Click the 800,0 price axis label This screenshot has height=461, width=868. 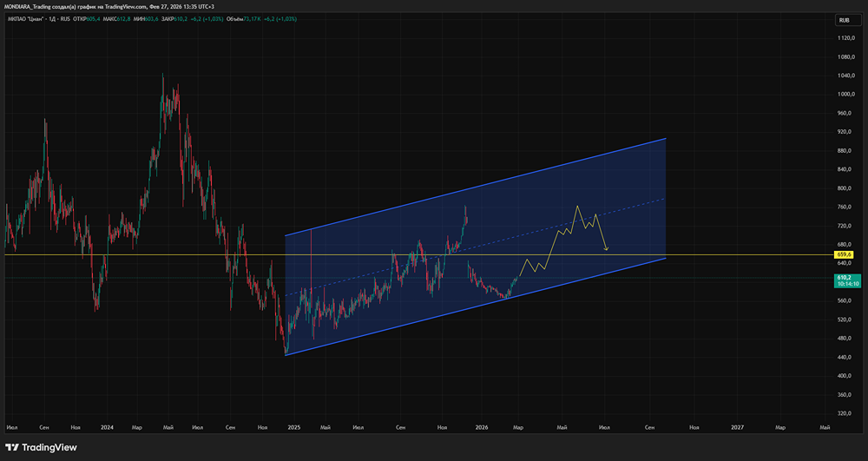click(x=845, y=188)
